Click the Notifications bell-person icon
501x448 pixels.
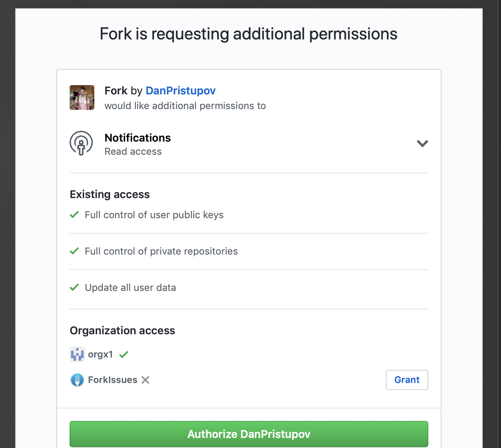(x=81, y=143)
